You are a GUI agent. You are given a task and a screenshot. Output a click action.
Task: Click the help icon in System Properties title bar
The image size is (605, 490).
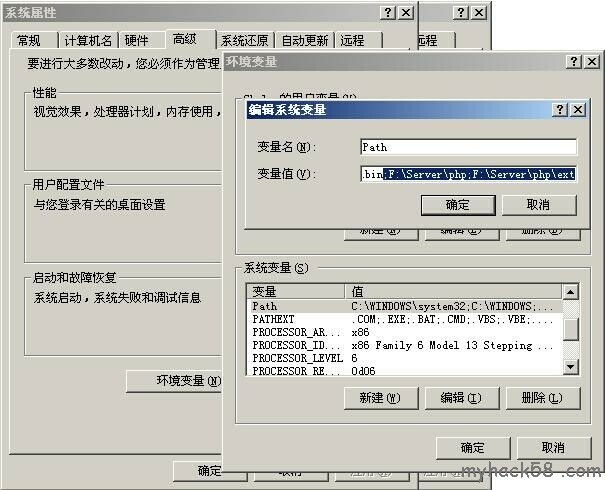388,12
